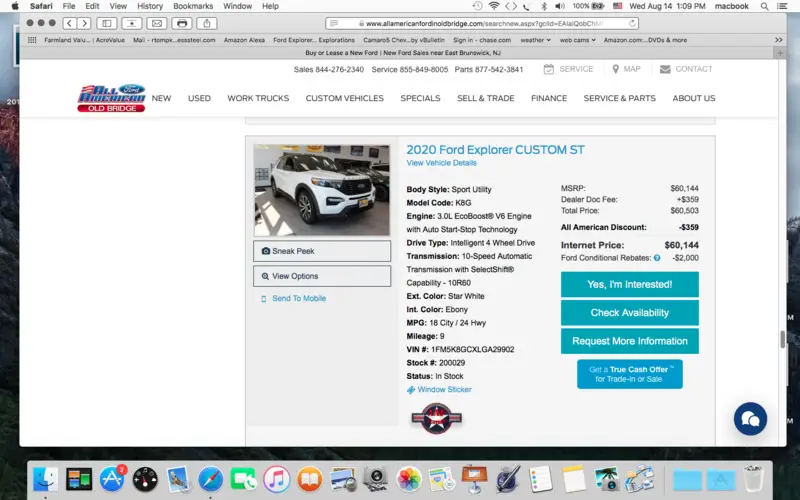Open the Bookmarks menu

coord(193,6)
